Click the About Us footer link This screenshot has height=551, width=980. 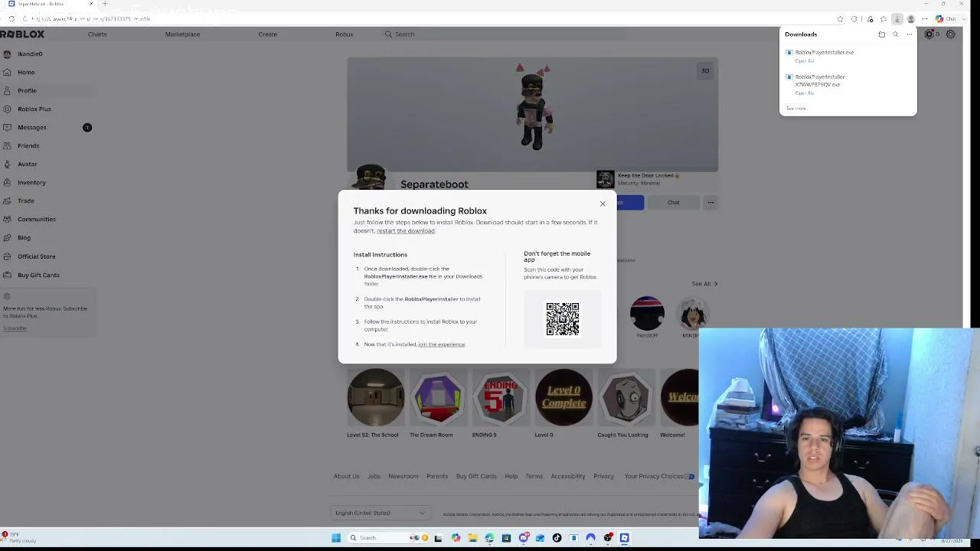pos(346,476)
